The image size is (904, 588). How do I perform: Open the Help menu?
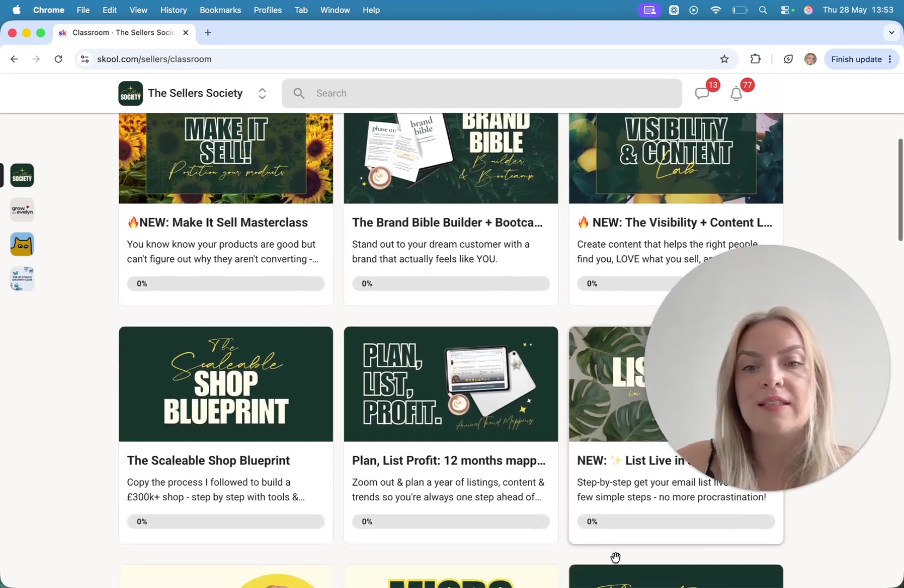[371, 10]
